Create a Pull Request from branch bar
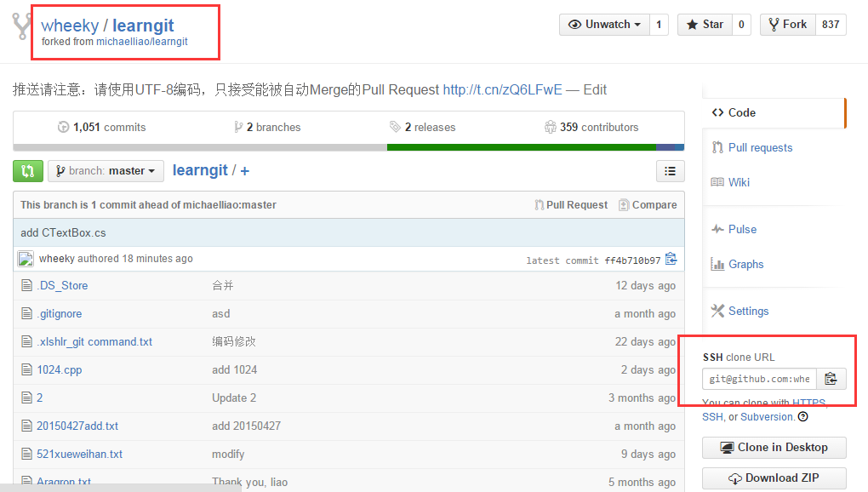The height and width of the screenshot is (492, 868). tap(571, 205)
